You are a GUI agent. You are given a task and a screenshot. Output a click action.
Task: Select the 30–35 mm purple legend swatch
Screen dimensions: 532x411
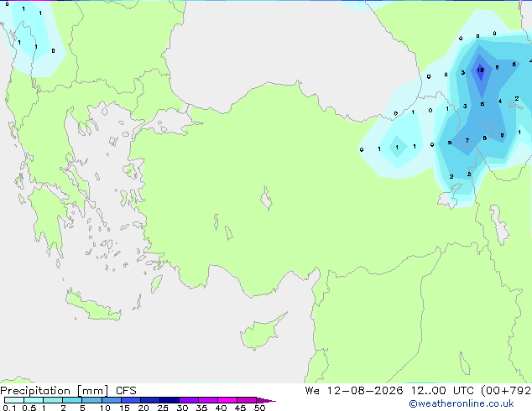188,400
